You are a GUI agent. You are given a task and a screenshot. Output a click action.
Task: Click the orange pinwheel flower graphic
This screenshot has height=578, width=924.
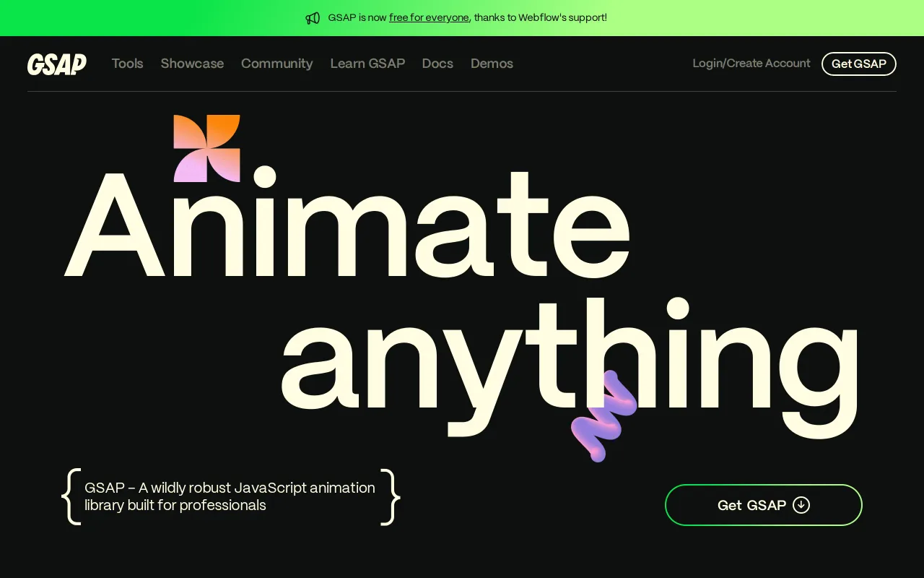click(207, 148)
